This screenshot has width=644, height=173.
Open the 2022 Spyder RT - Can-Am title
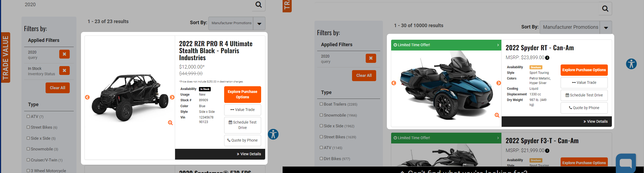coord(539,48)
